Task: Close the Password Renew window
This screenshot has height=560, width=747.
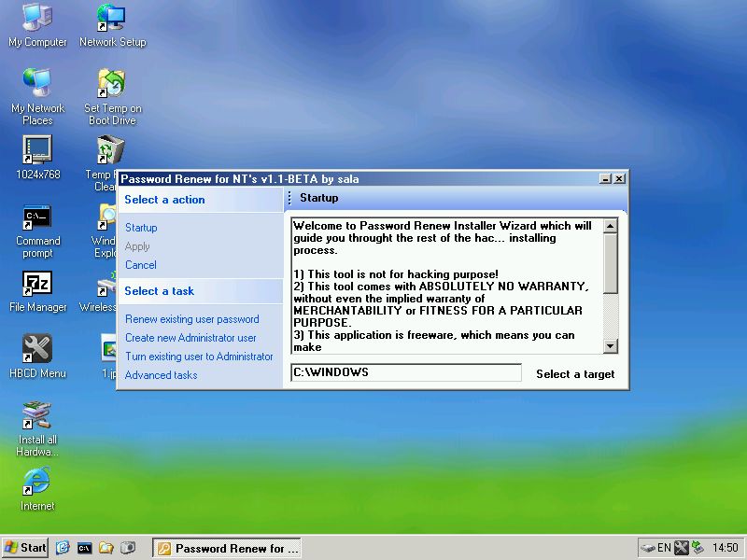Action: [x=619, y=178]
